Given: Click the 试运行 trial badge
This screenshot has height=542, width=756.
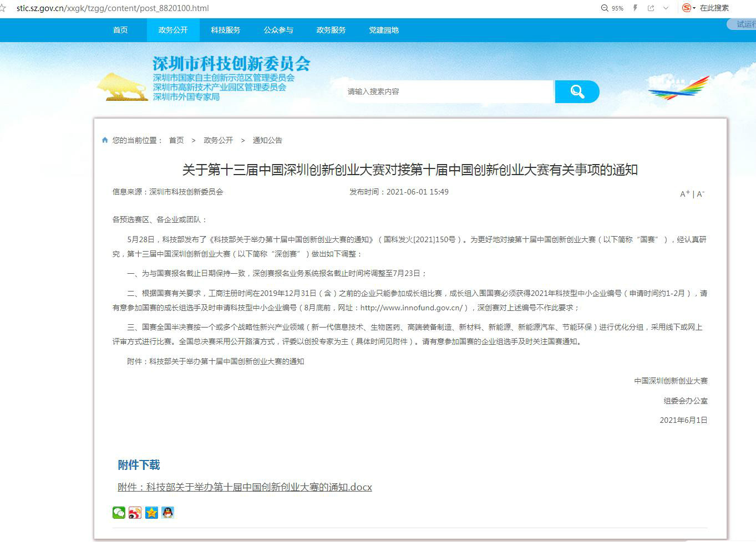Looking at the screenshot, I should pos(742,24).
